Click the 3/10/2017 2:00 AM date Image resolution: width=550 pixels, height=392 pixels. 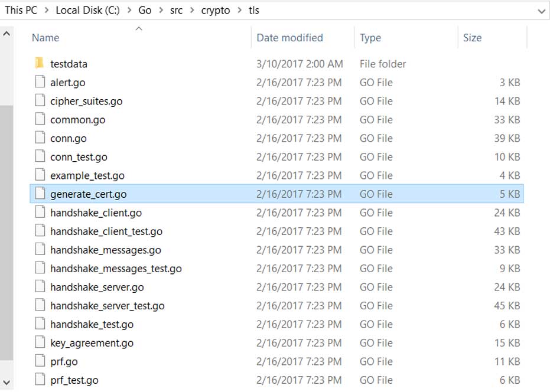click(x=300, y=64)
